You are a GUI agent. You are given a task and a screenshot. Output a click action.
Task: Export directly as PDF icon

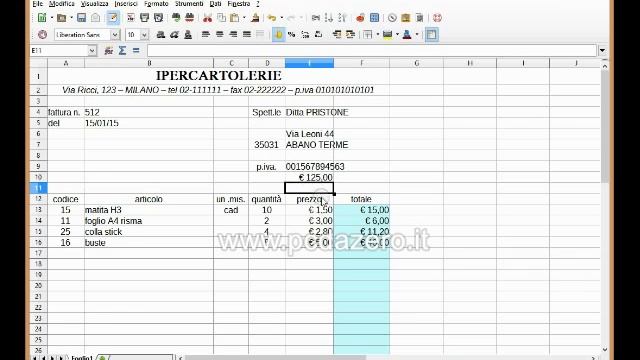[x=131, y=18]
